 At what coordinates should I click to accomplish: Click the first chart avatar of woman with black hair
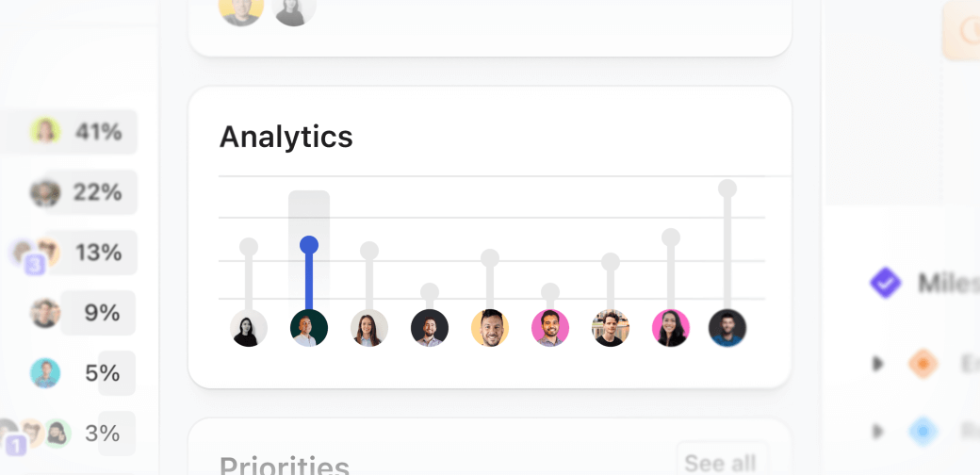click(249, 328)
